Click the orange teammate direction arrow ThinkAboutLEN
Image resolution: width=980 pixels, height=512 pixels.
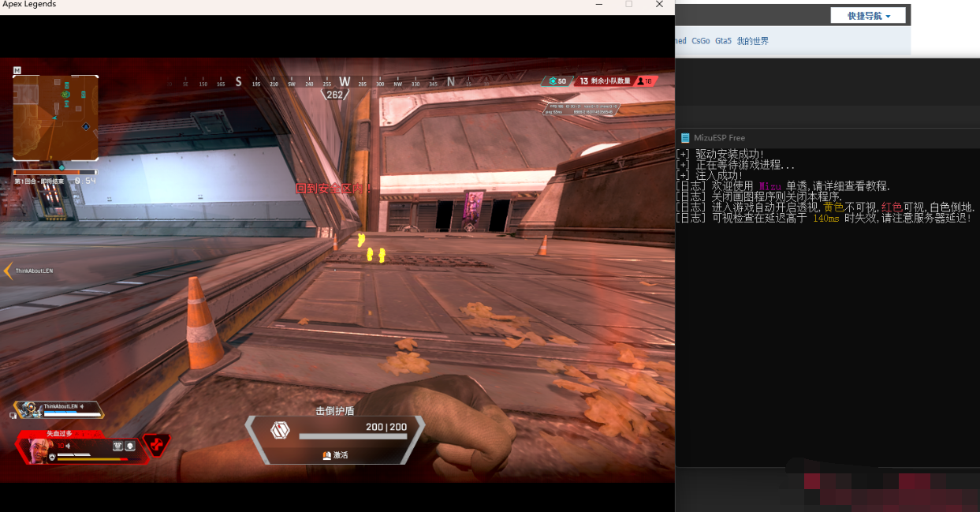(x=8, y=271)
